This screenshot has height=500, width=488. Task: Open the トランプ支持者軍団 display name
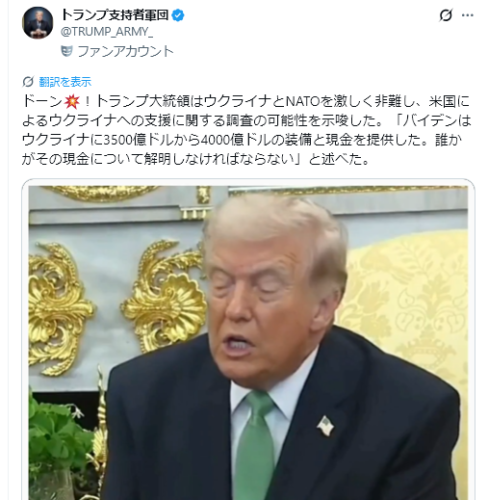pyautogui.click(x=115, y=15)
